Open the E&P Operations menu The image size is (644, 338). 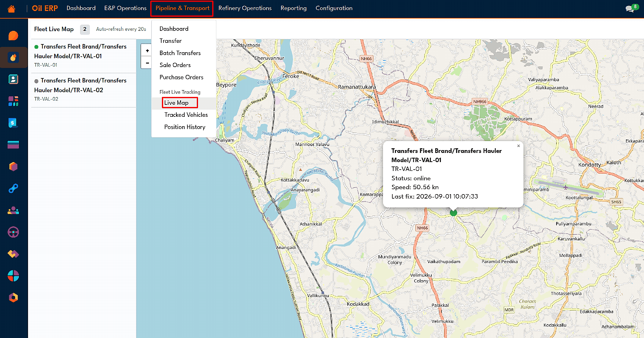pos(125,8)
